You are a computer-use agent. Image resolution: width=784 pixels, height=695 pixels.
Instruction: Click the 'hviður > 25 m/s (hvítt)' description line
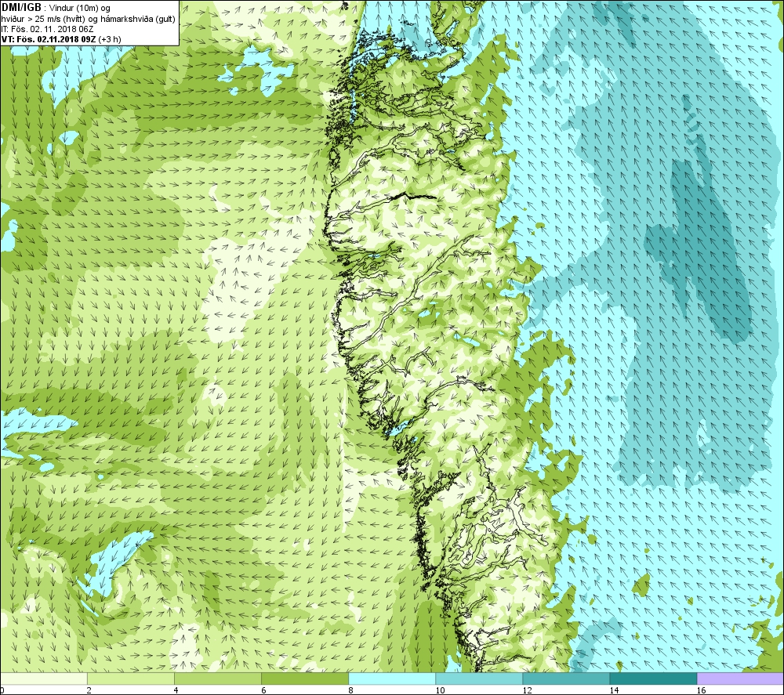tap(88, 19)
